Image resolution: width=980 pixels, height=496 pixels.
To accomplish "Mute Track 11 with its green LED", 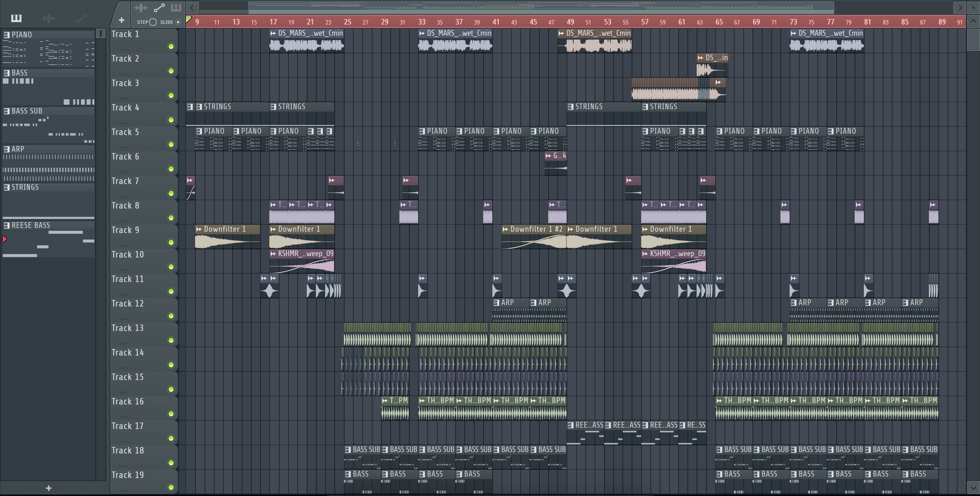I will (171, 291).
